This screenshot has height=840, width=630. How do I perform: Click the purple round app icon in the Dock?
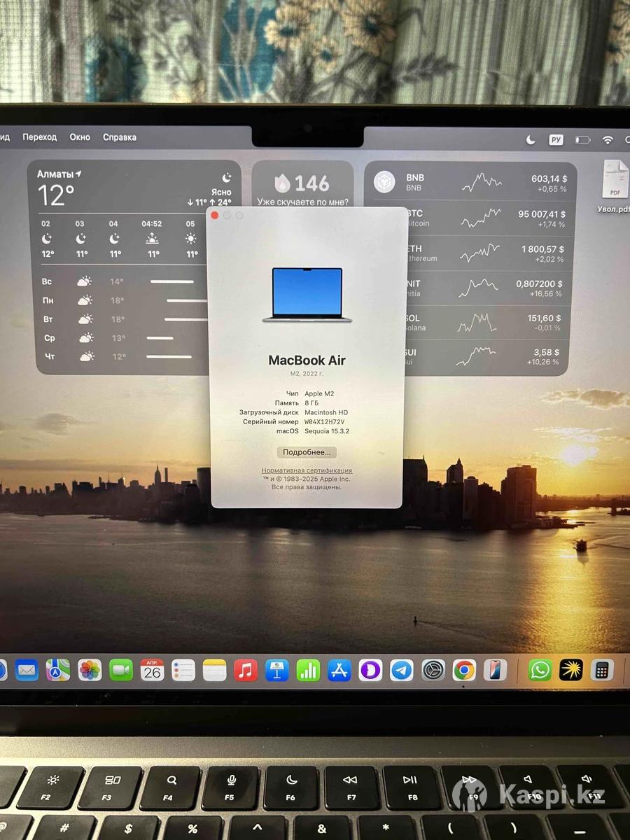click(370, 670)
